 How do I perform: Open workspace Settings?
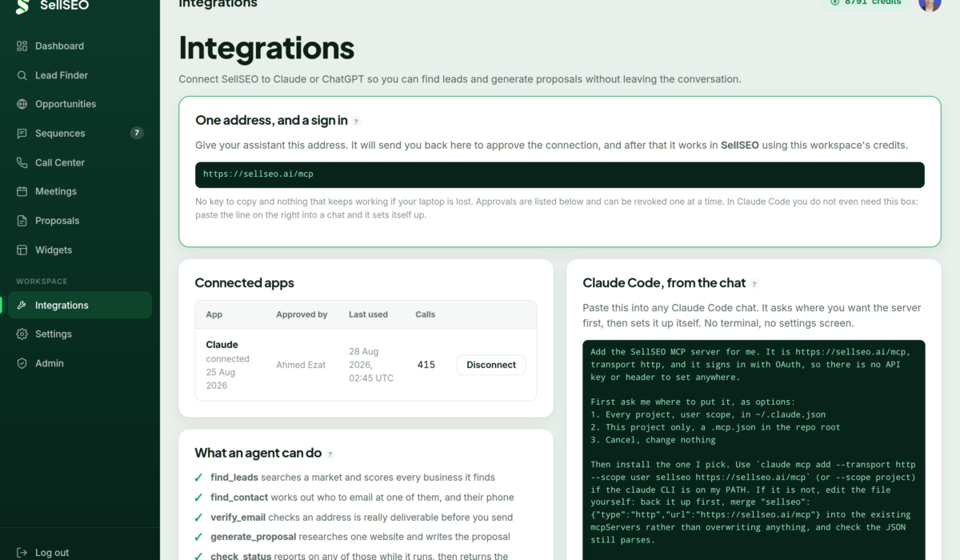[x=80, y=334]
